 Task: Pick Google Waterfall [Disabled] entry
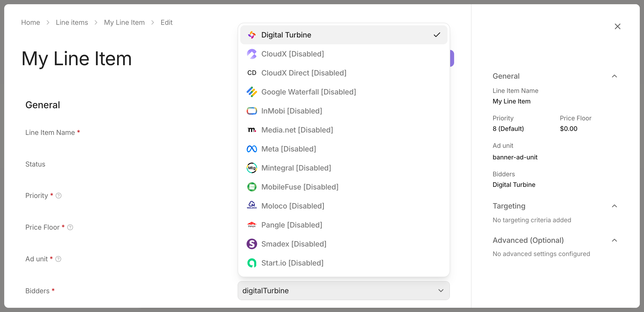[344, 92]
